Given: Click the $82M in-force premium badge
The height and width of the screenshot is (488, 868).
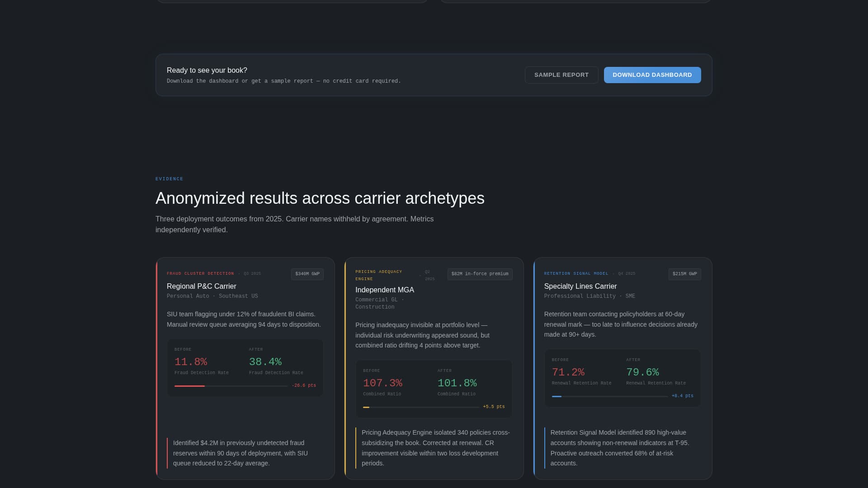Looking at the screenshot, I should point(480,274).
